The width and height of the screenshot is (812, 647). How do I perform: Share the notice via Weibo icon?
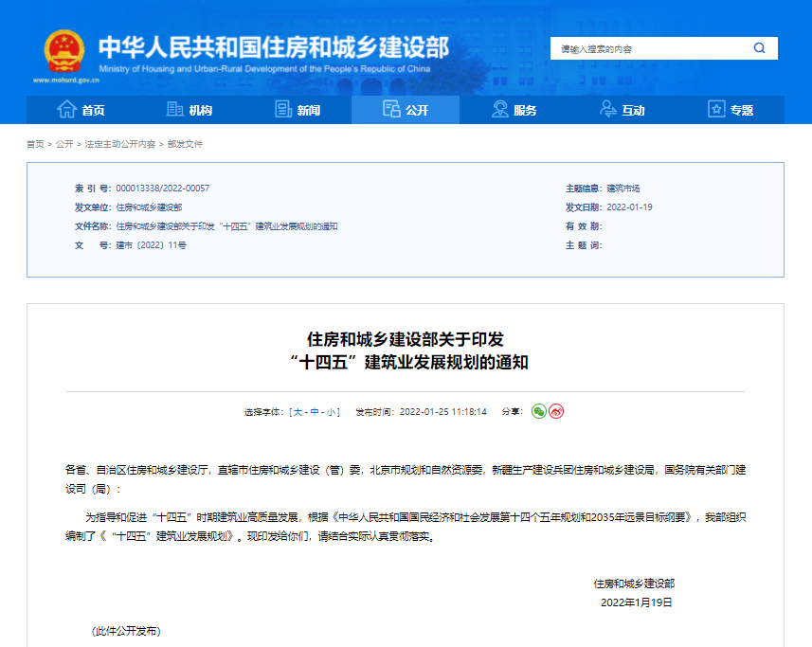pos(556,412)
